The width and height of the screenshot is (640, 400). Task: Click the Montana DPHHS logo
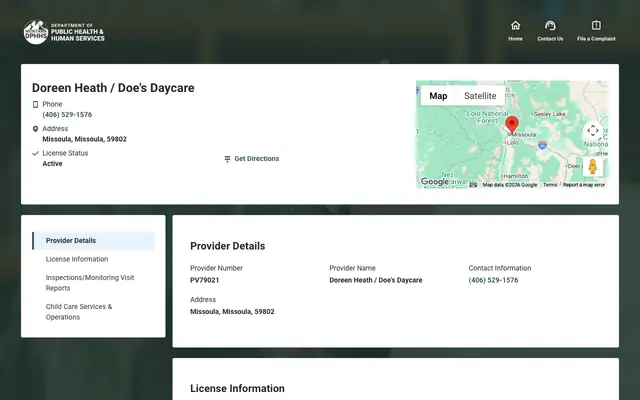(64, 32)
